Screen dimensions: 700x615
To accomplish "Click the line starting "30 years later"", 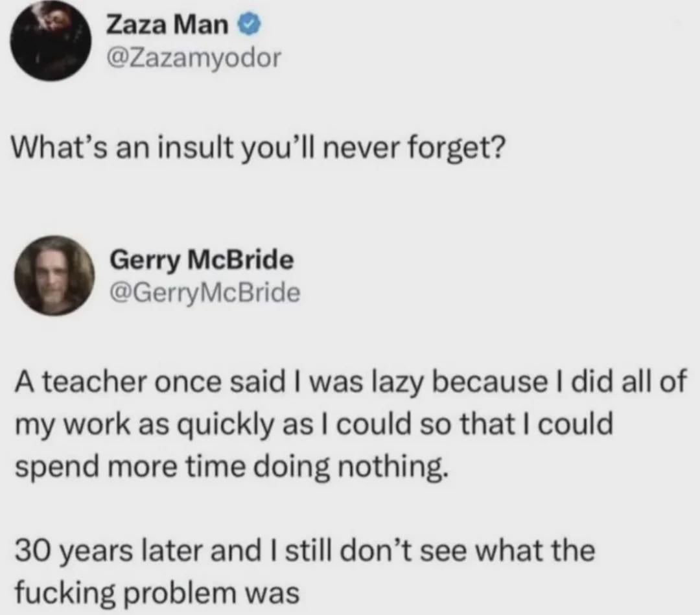I will coord(305,551).
